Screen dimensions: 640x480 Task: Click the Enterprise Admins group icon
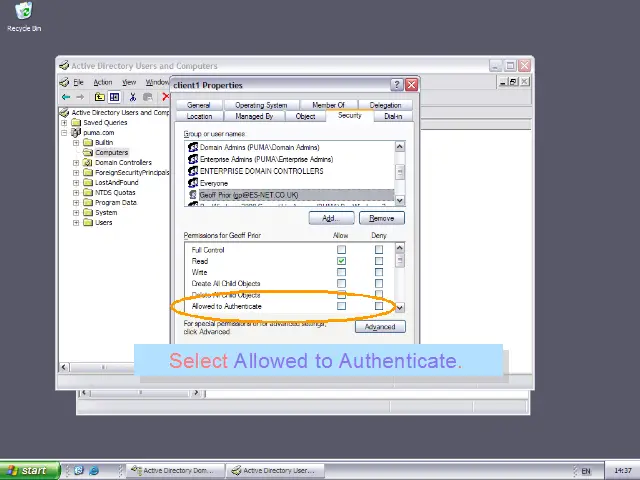point(193,159)
